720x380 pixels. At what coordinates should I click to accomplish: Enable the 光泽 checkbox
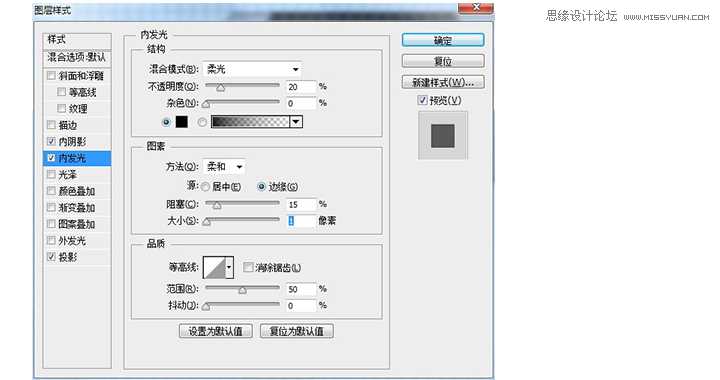[x=51, y=174]
